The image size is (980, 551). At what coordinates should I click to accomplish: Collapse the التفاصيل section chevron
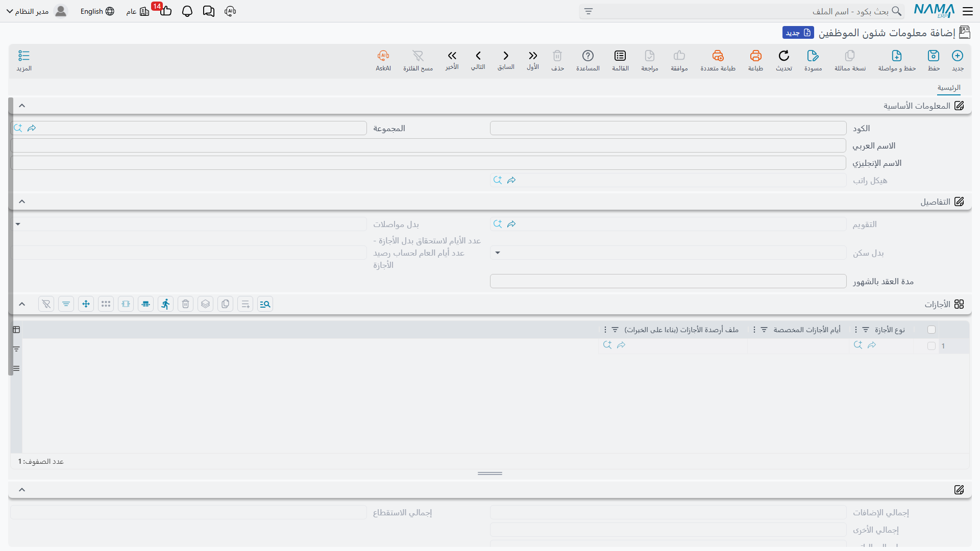[22, 202]
